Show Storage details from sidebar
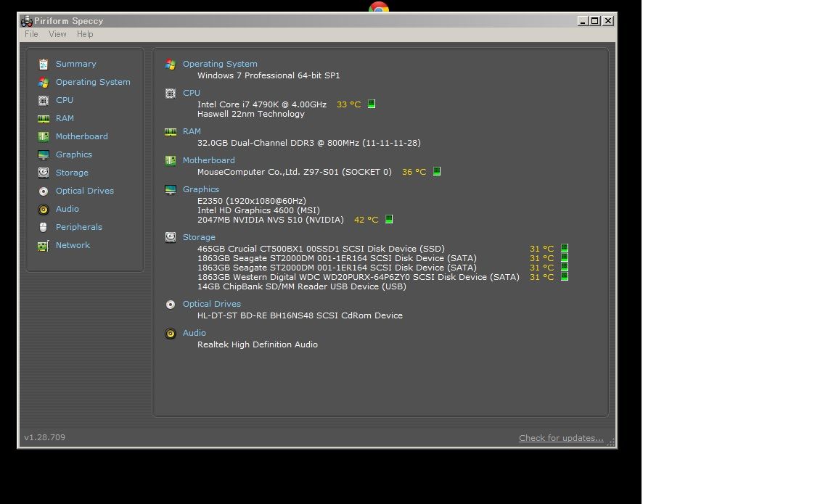Viewport: 836px width, 504px height. point(72,173)
